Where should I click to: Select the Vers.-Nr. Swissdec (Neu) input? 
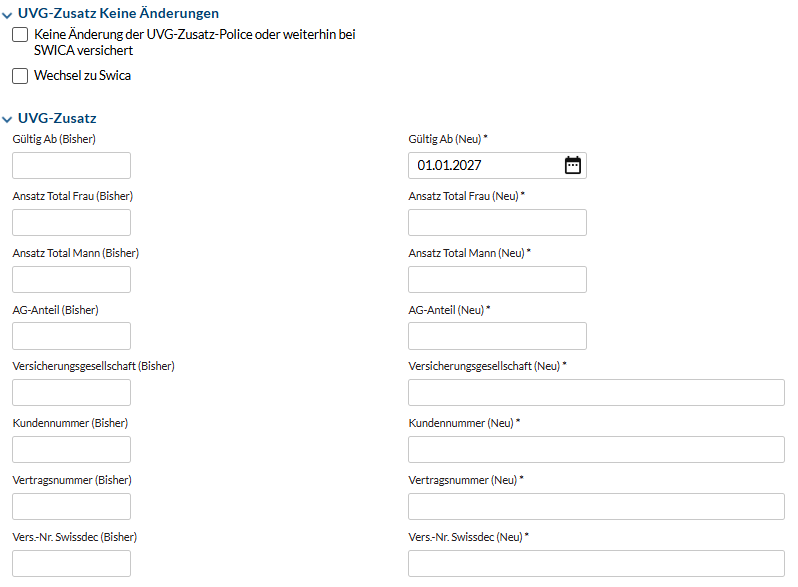[596, 564]
